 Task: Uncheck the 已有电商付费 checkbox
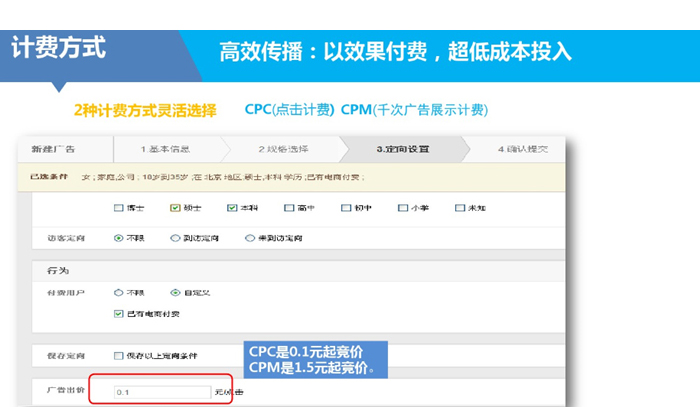pos(119,313)
